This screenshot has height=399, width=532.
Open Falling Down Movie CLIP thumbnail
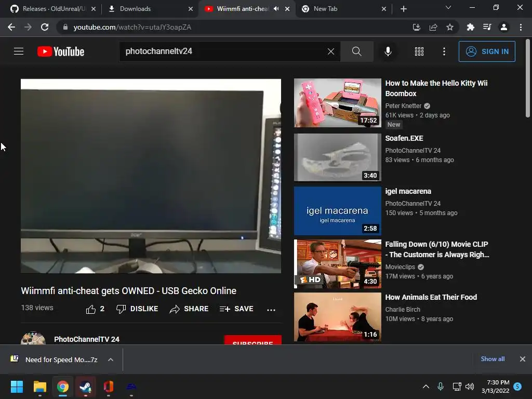338,264
